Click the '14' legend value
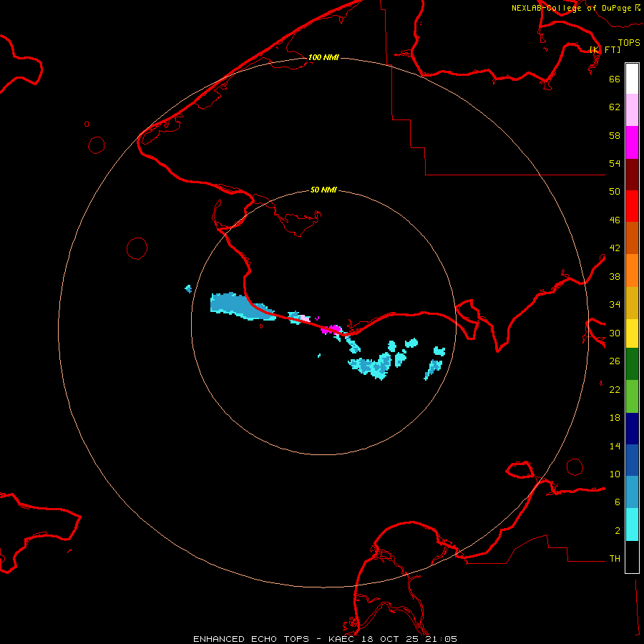Screen dimensions: 644x644 tap(615, 446)
